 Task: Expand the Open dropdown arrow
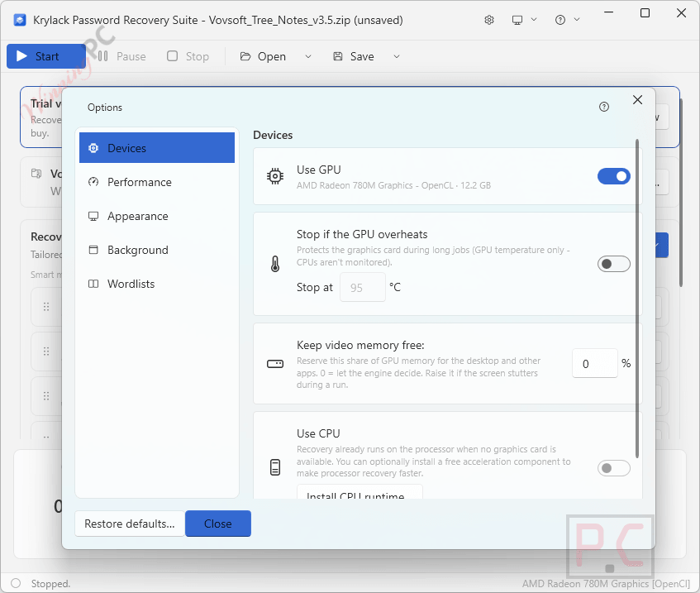(308, 56)
